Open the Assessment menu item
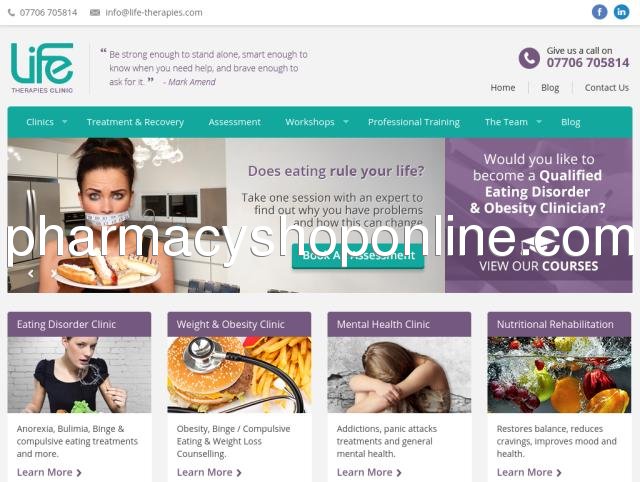This screenshot has width=640, height=482. pyautogui.click(x=234, y=122)
